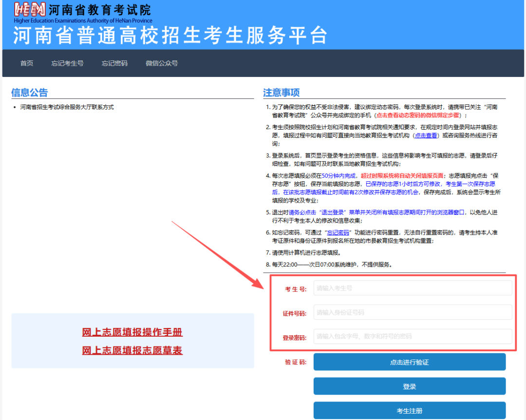Viewport: 526px width, 420px height.
Task: Focus the 登录密码 input field
Action: coord(413,336)
